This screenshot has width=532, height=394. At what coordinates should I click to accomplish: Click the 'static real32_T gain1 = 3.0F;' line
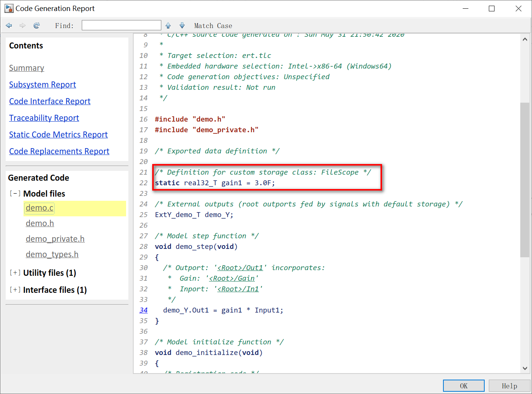[x=215, y=183]
